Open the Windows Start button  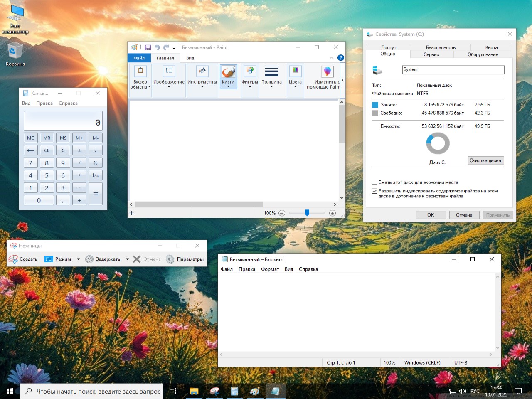click(10, 391)
